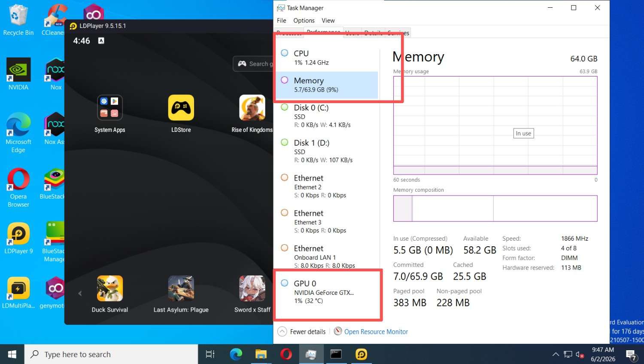The image size is (644, 364).
Task: Show hidden icons chevron in system tray
Action: coord(556,354)
